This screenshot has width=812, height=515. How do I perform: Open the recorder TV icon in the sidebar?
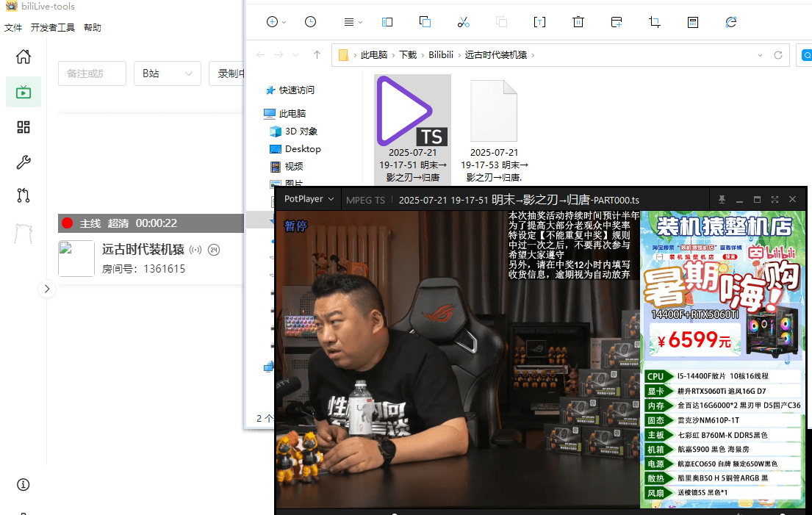[x=23, y=91]
